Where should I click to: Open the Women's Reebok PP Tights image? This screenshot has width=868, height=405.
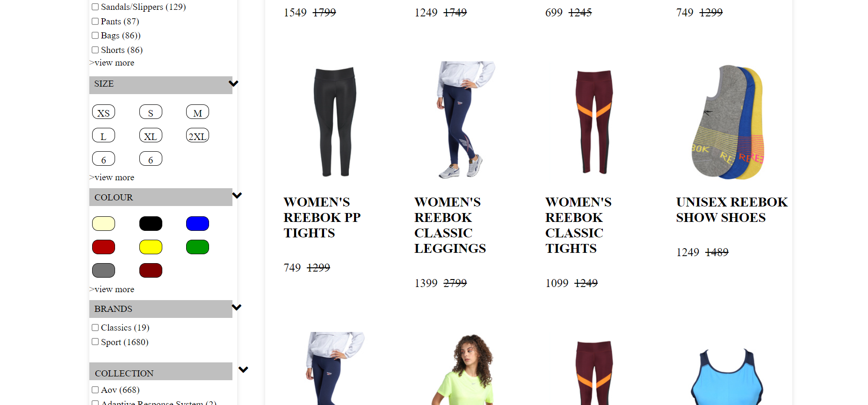[x=335, y=121]
